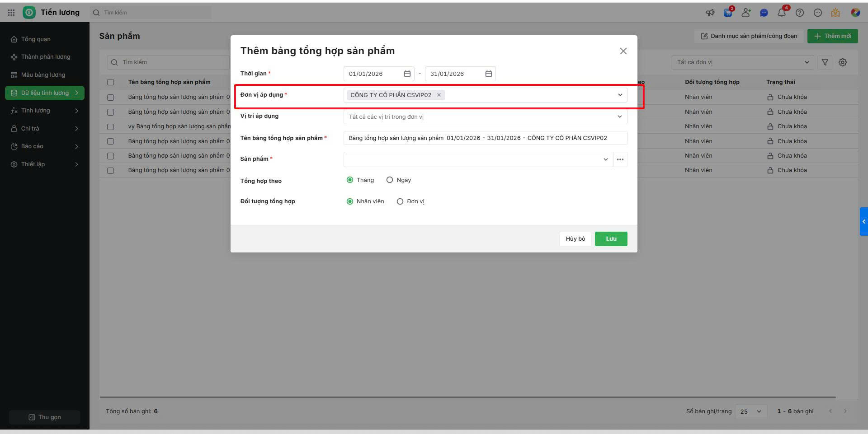
Task: Click the announcements megaphone icon
Action: [x=710, y=13]
